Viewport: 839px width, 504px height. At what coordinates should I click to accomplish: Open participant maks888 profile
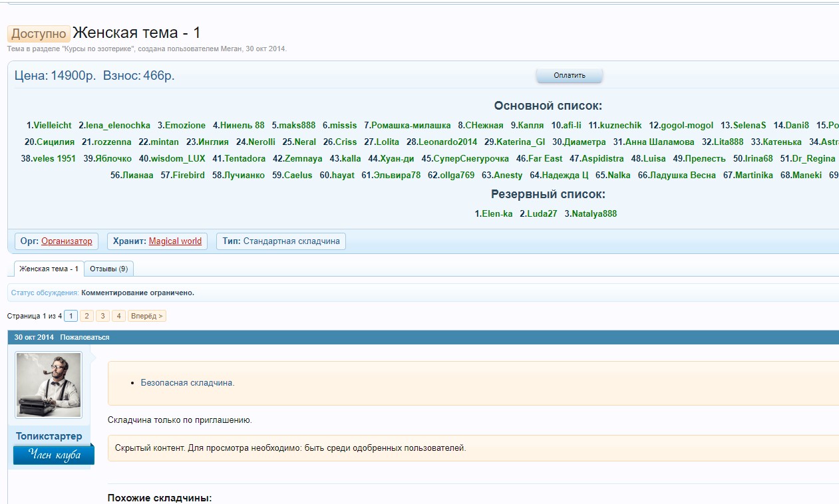tap(297, 125)
